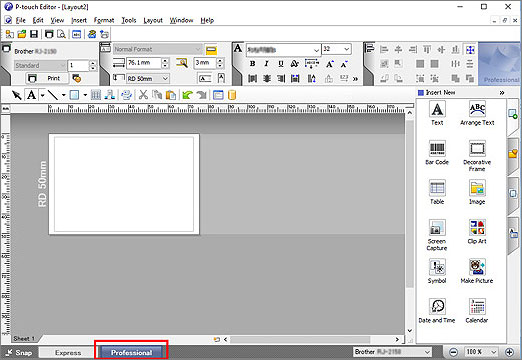Screen dimensions: 522x360
Task: Apply underline formatting
Action: click(x=281, y=64)
